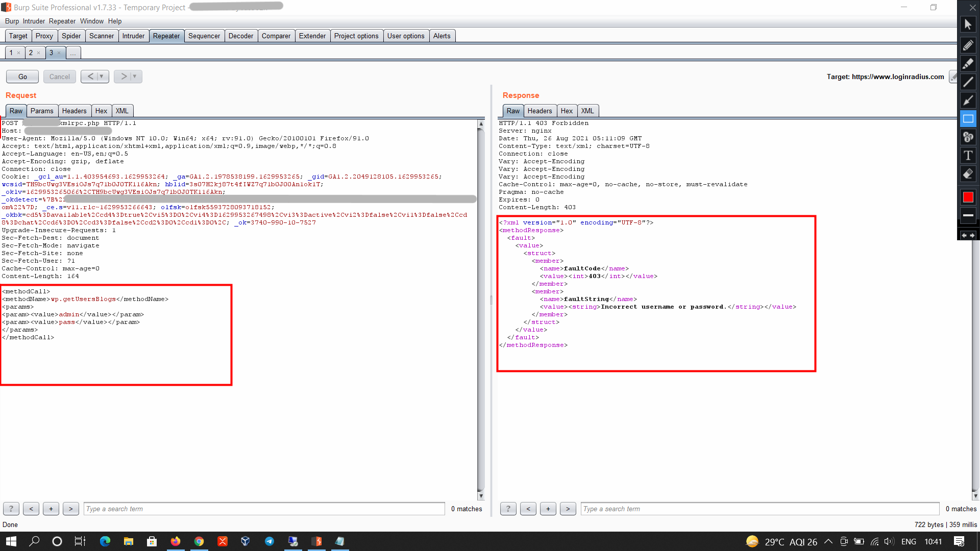Go back to previous request in history
The height and width of the screenshot is (551, 980).
tap(90, 77)
